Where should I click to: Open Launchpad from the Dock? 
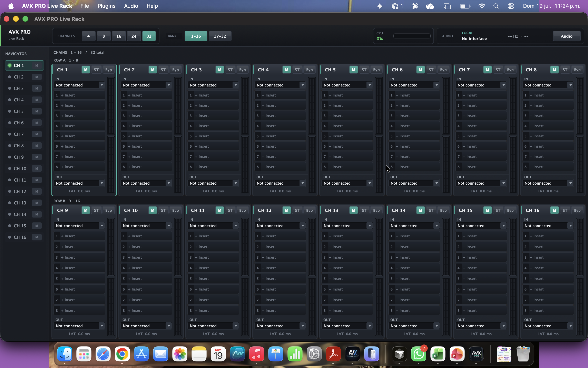pos(84,354)
